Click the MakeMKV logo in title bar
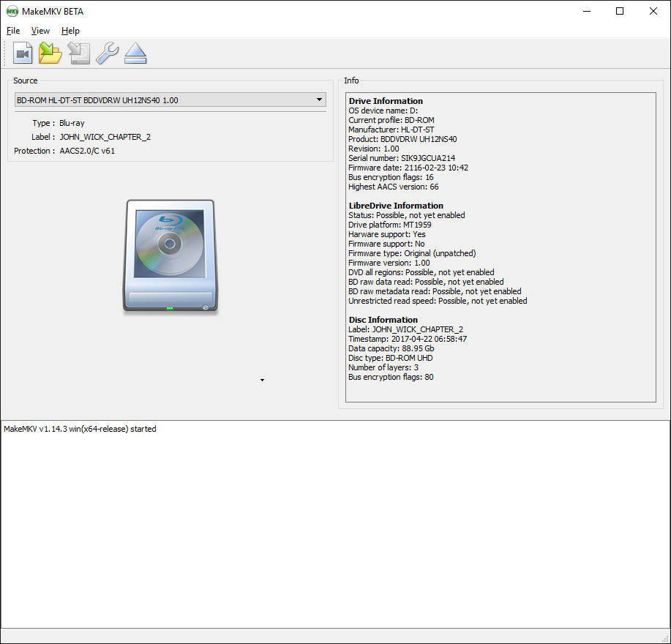 [x=12, y=12]
